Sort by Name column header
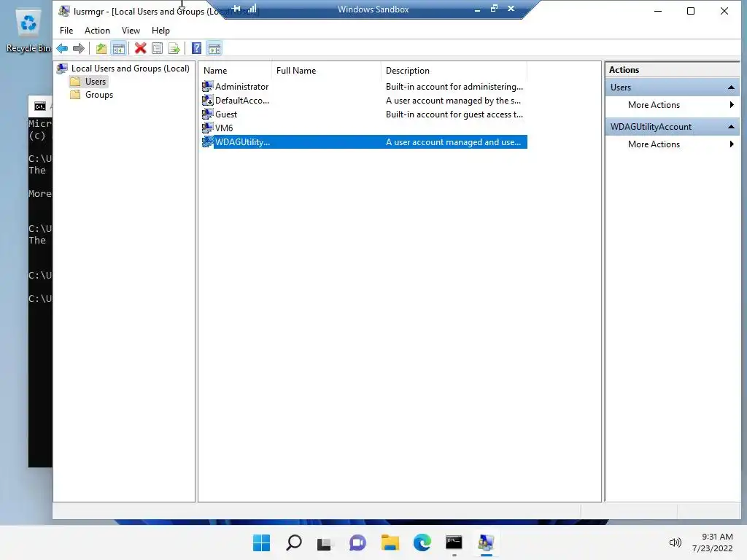Image resolution: width=747 pixels, height=560 pixels. (x=235, y=71)
